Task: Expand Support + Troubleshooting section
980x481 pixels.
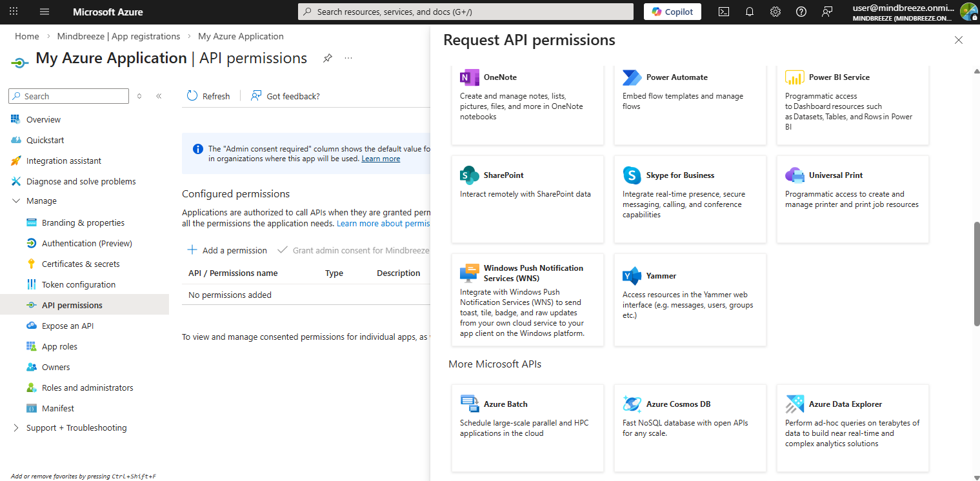Action: [16, 428]
